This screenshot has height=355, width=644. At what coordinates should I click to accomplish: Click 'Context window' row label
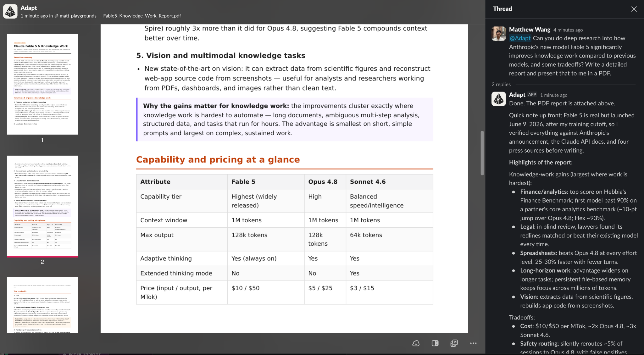click(x=164, y=220)
